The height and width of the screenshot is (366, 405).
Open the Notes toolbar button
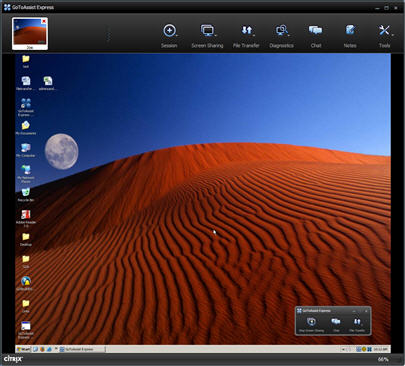click(x=350, y=36)
